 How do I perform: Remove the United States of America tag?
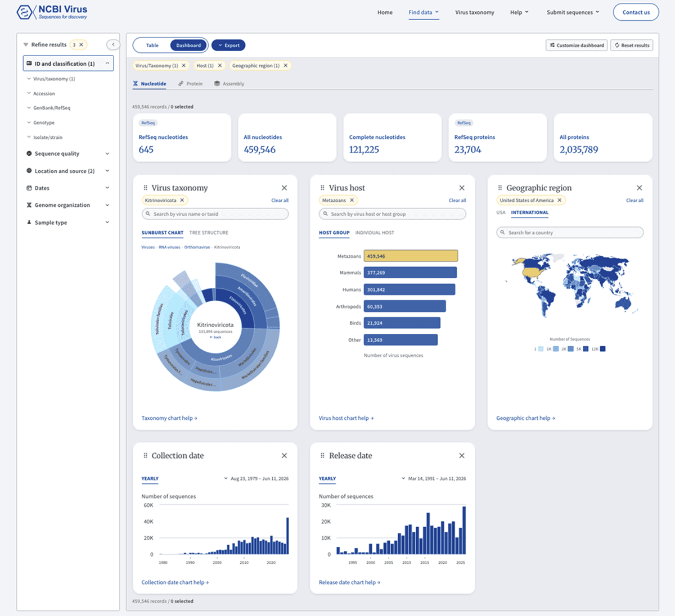[559, 200]
